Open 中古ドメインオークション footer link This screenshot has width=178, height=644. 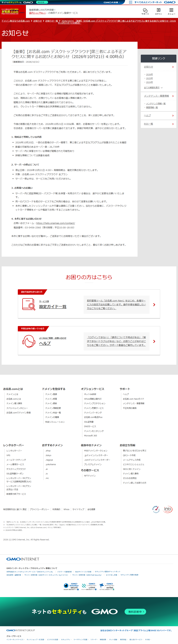96,451
